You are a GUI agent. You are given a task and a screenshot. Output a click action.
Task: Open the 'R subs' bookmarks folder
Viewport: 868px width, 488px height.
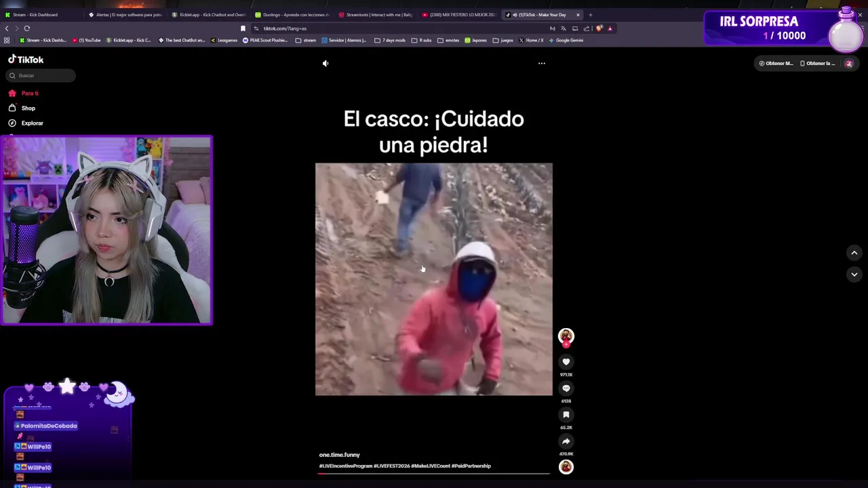(x=422, y=40)
